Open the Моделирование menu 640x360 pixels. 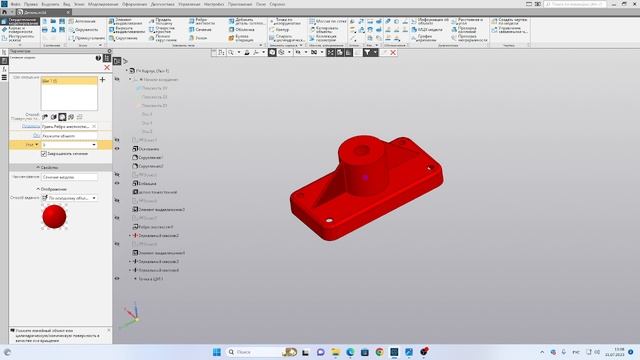tap(103, 4)
